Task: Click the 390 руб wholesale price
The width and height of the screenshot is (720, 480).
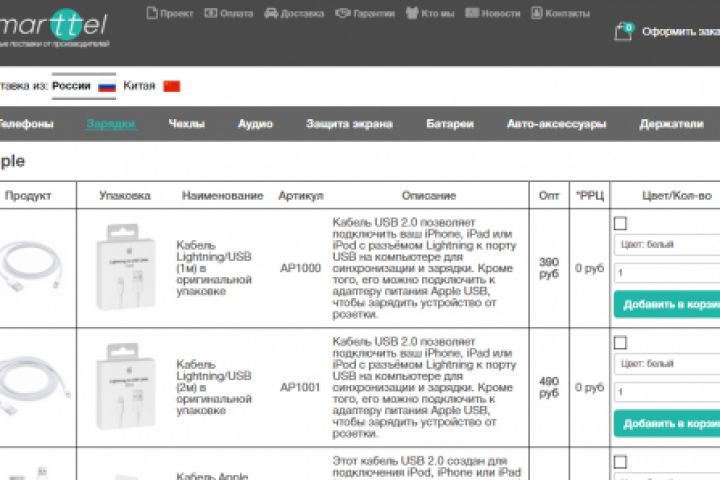Action: click(x=549, y=268)
